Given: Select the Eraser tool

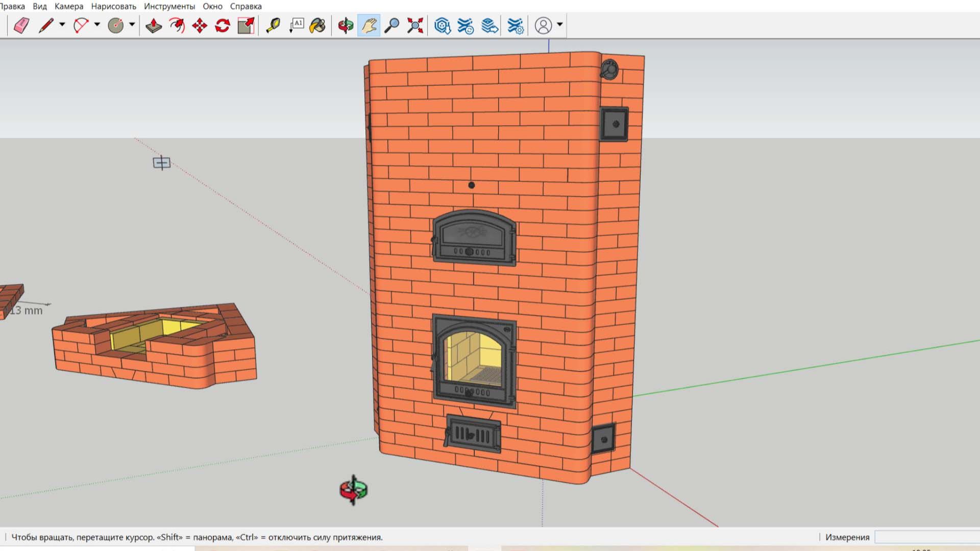Looking at the screenshot, I should (x=21, y=25).
